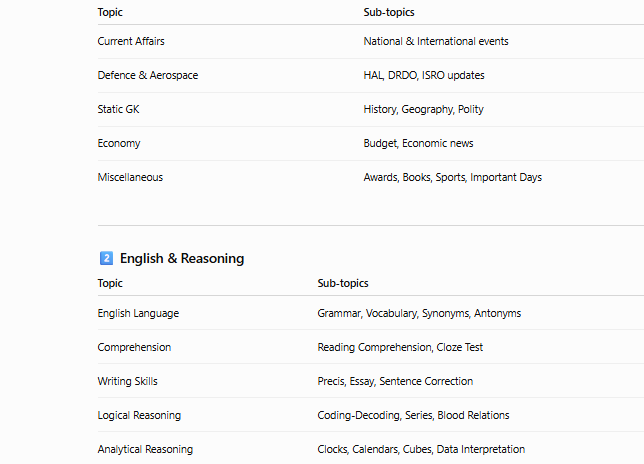Click the blue number 2 section icon
The height and width of the screenshot is (464, 644).
pos(106,258)
